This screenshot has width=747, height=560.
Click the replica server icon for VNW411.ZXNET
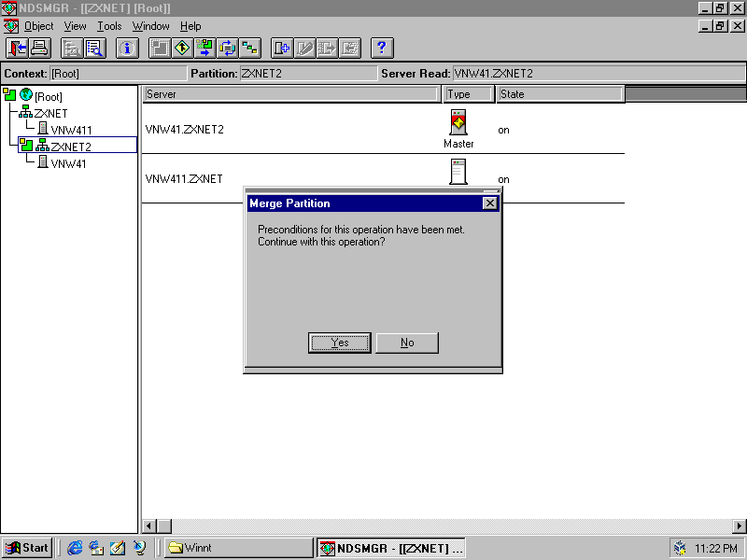click(458, 172)
